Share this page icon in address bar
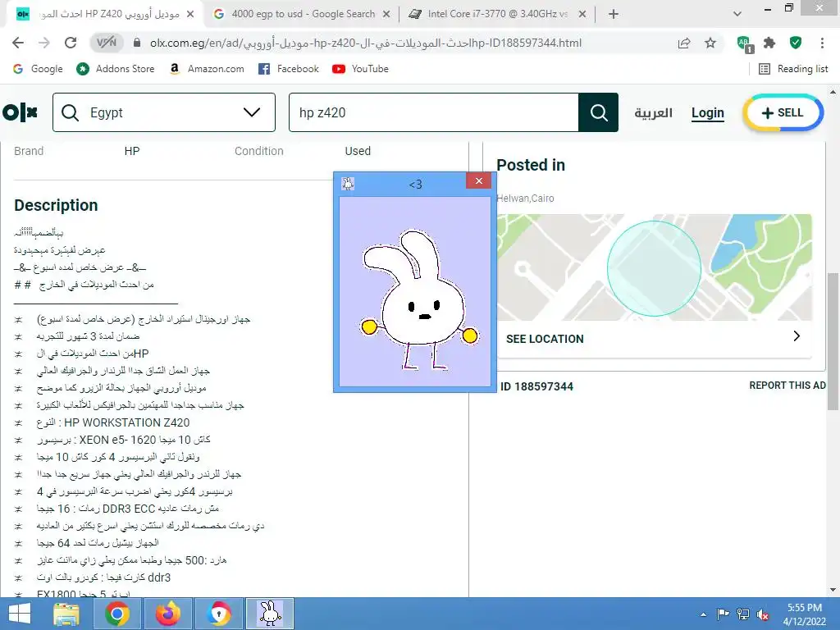Screen dimensions: 840x630 pos(684,43)
